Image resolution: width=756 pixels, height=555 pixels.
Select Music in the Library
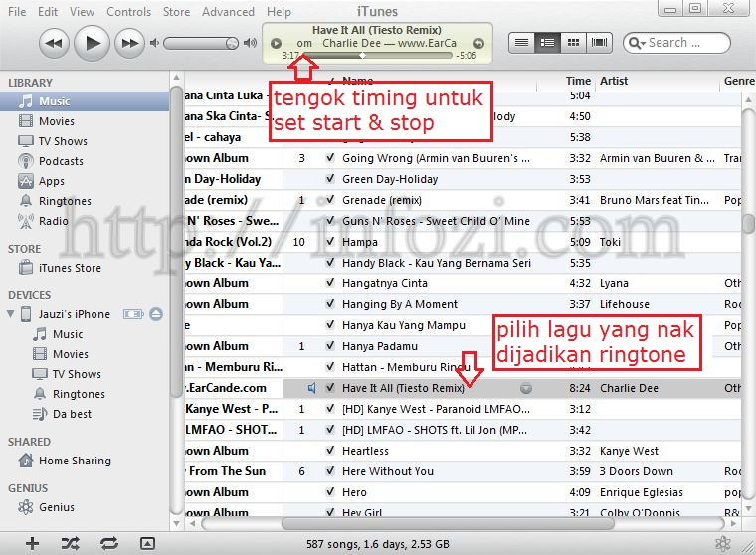[x=85, y=101]
